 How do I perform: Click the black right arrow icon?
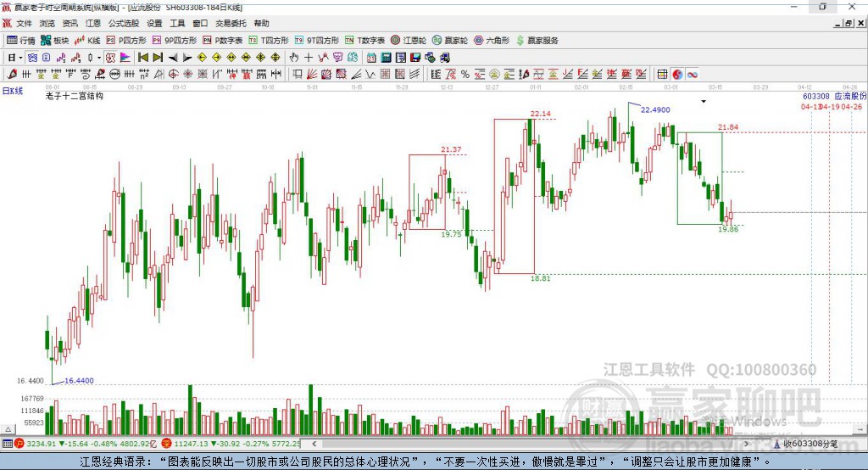point(187,58)
